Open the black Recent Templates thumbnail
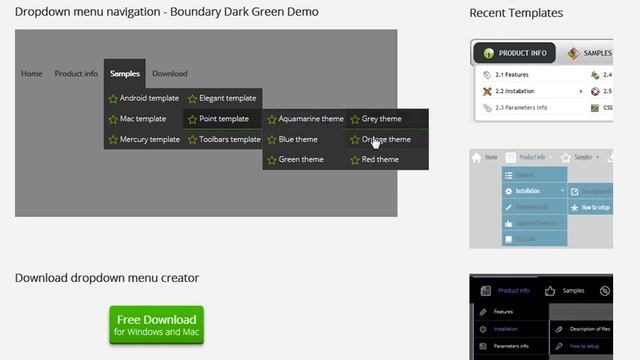Viewport: 640px width, 360px height. pos(541,317)
